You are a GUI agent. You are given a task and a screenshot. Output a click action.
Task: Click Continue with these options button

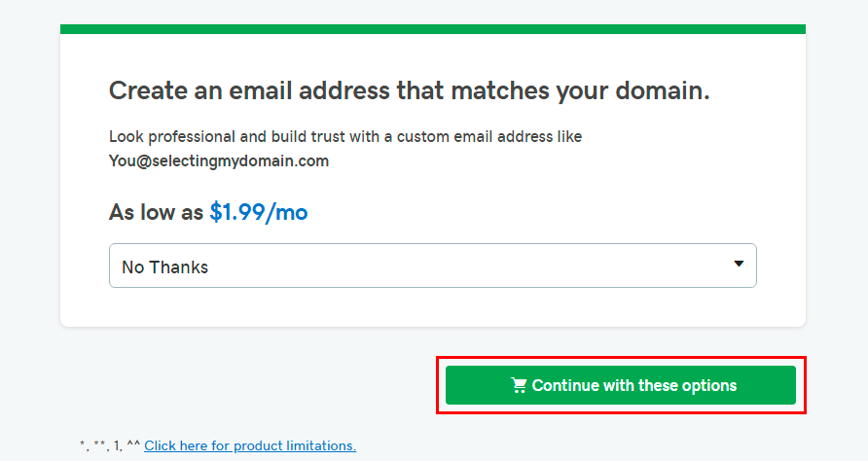pos(621,385)
